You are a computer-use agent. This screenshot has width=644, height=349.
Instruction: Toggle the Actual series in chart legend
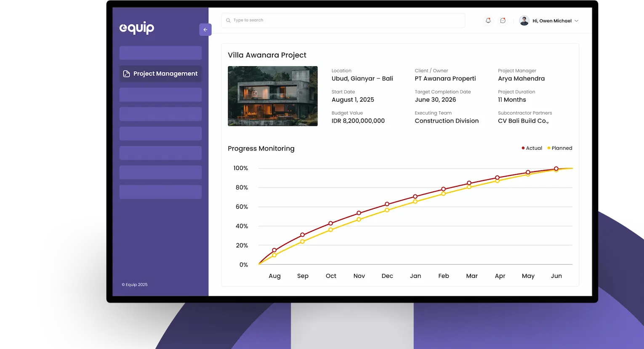(532, 148)
